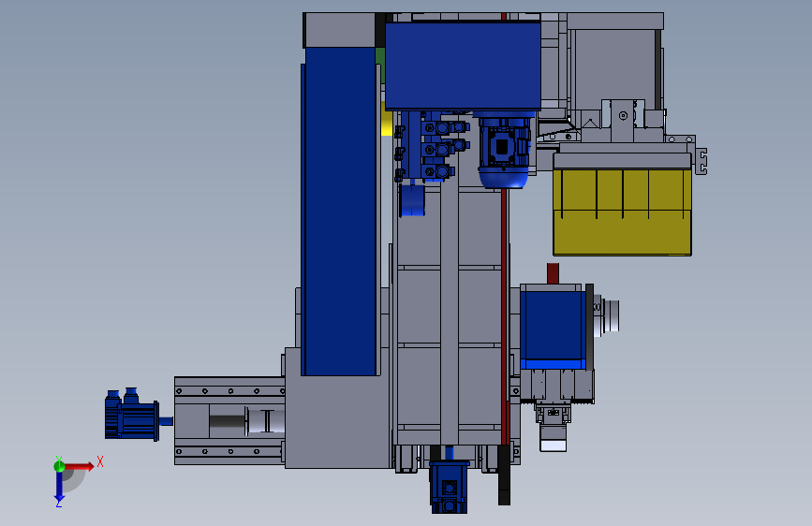Click the red X axis arrow of triad
The height and width of the screenshot is (526, 812).
tap(79, 466)
